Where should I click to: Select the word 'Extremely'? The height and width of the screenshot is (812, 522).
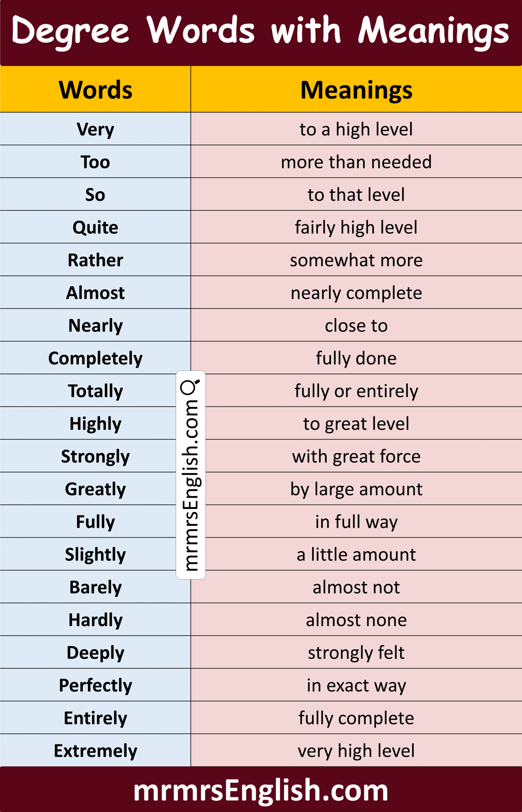[95, 751]
